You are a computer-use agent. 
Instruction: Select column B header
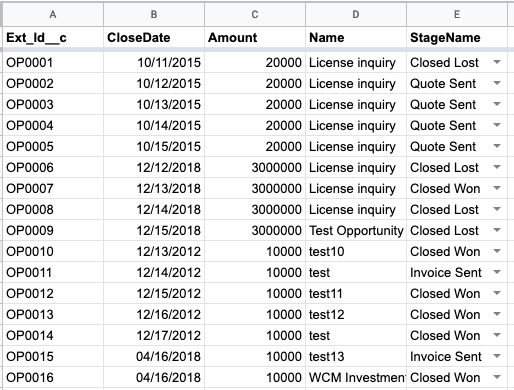[x=154, y=14]
